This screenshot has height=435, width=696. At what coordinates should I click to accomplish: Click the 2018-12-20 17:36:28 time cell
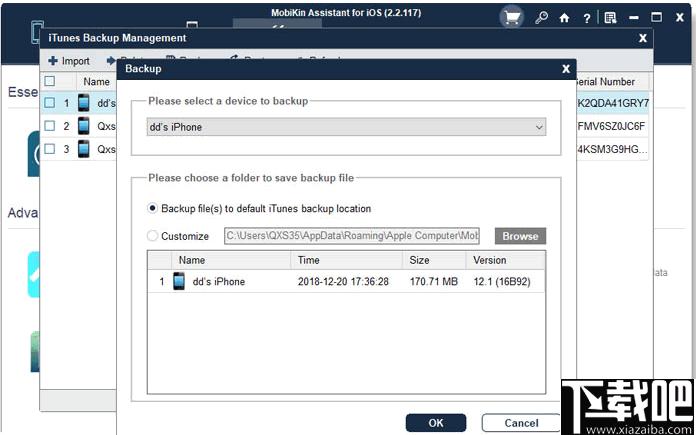point(343,282)
